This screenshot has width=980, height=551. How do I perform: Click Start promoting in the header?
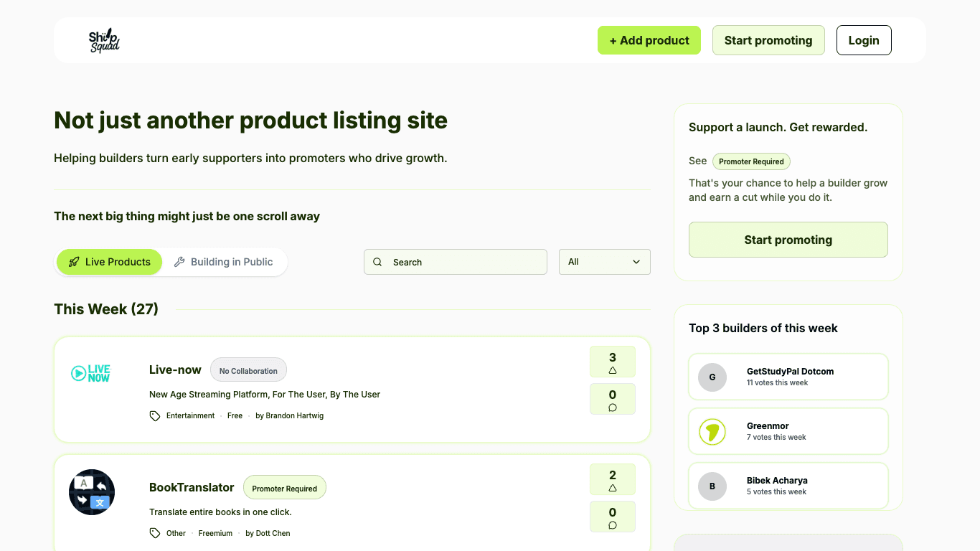pyautogui.click(x=768, y=40)
